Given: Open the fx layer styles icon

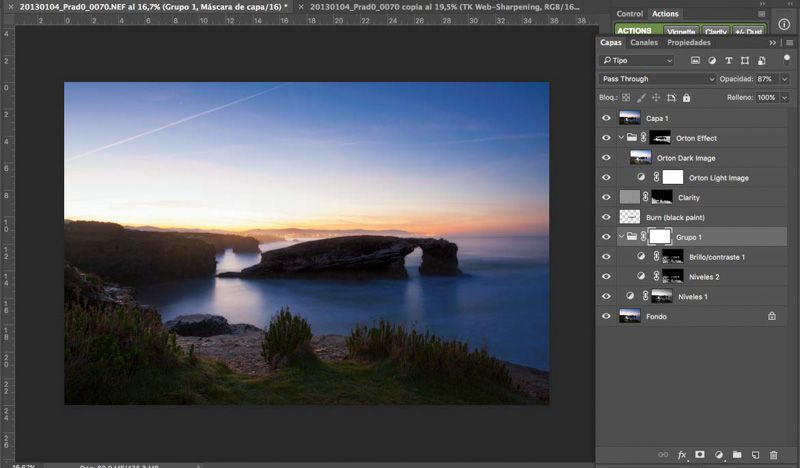Looking at the screenshot, I should click(682, 455).
